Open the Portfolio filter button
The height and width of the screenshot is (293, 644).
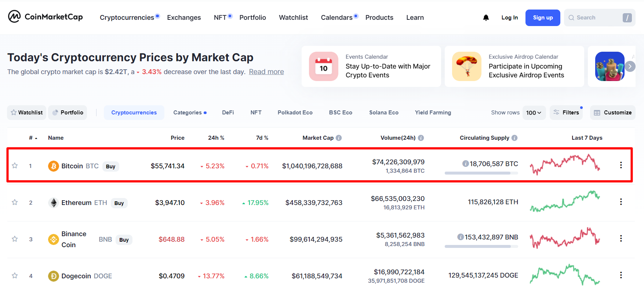(x=68, y=113)
